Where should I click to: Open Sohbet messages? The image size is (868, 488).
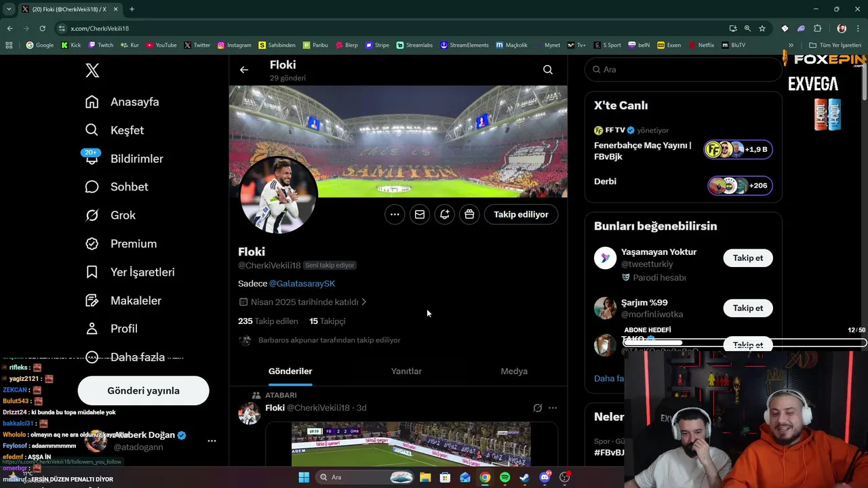click(x=116, y=186)
